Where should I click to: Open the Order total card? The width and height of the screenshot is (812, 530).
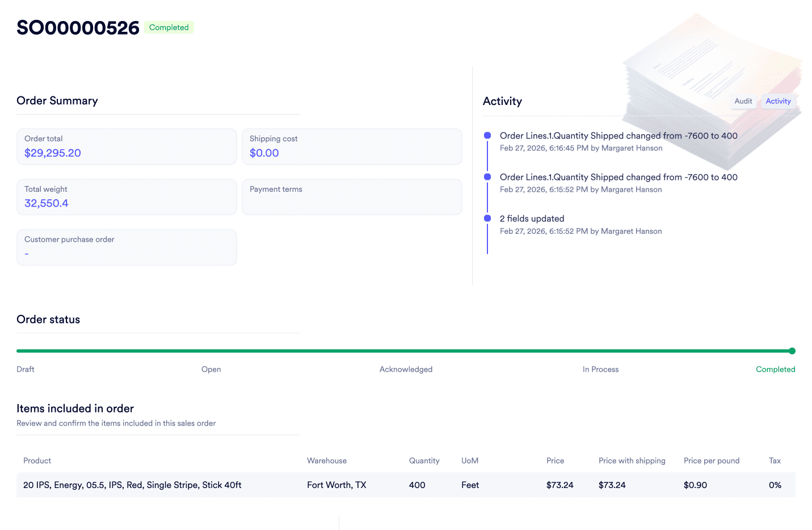(127, 146)
